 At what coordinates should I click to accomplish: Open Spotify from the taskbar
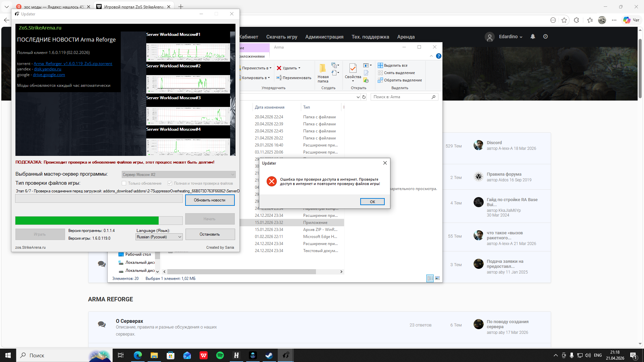click(220, 355)
